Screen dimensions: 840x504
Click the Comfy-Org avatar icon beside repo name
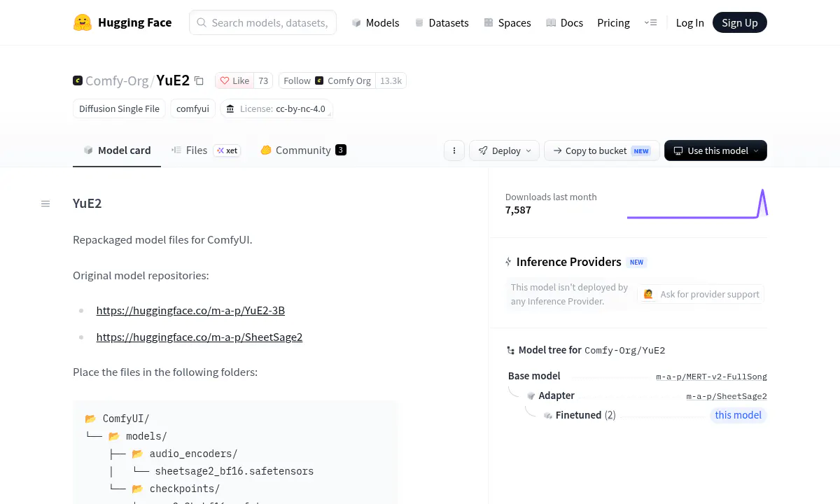click(78, 80)
